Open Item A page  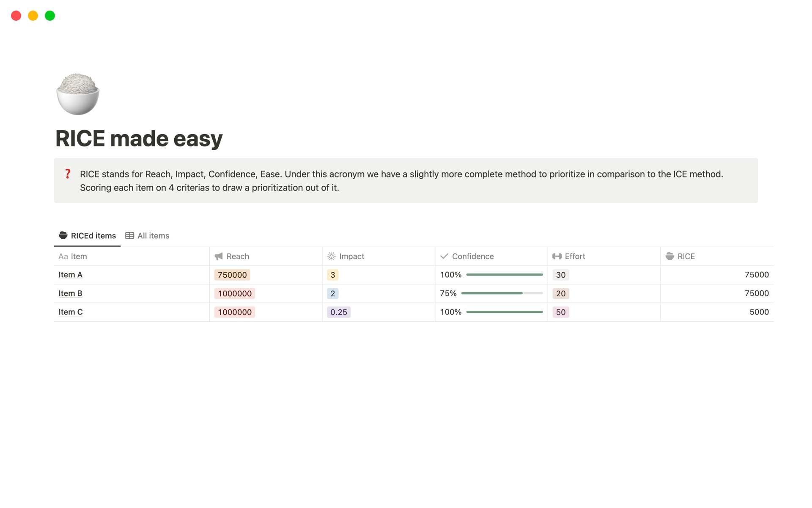click(x=71, y=275)
